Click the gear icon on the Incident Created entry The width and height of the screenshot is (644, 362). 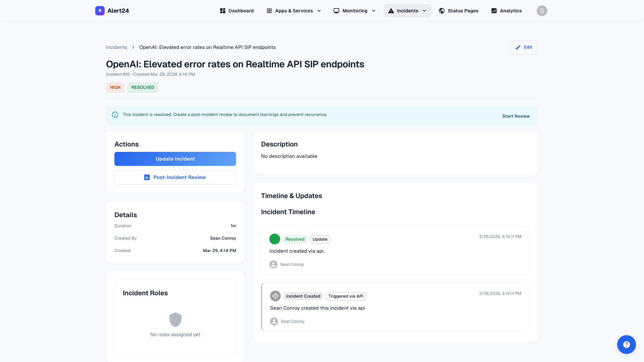click(x=275, y=296)
